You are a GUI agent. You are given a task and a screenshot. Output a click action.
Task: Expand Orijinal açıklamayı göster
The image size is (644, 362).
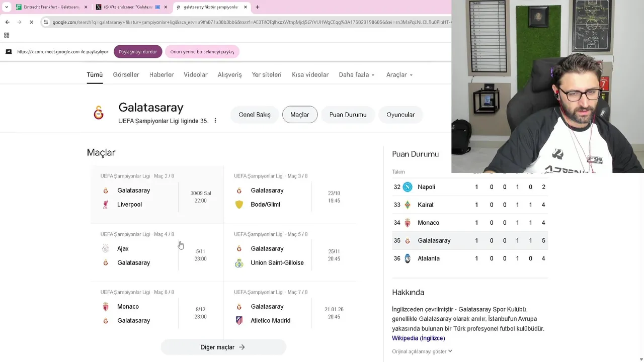click(x=422, y=351)
